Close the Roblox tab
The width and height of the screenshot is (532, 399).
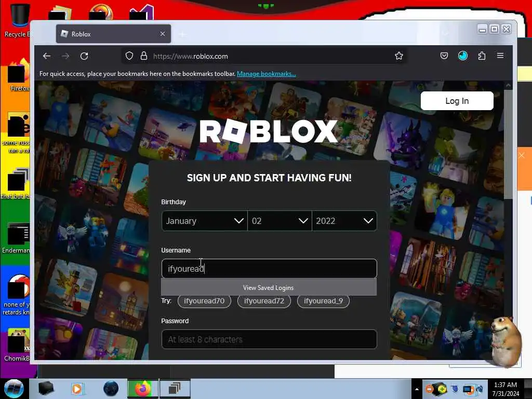pyautogui.click(x=163, y=34)
